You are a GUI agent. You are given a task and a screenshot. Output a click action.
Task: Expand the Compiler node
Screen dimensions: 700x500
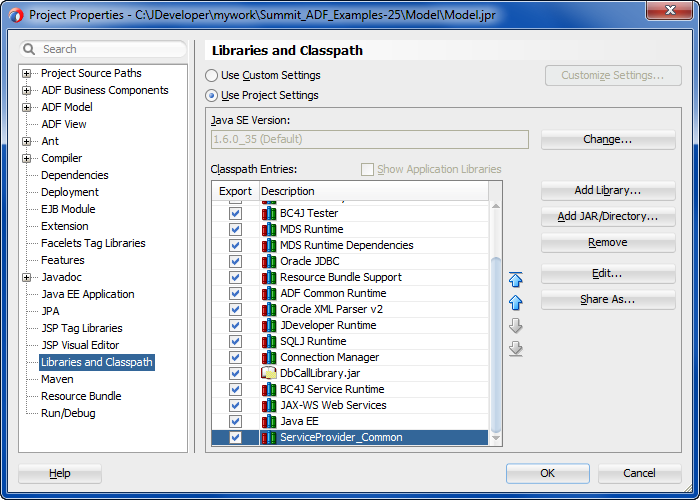click(x=27, y=158)
